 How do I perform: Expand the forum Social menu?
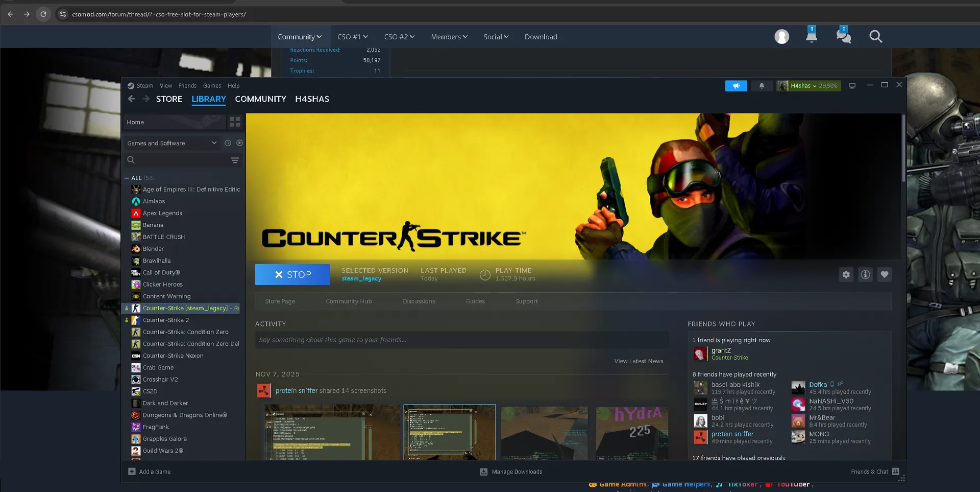(496, 37)
